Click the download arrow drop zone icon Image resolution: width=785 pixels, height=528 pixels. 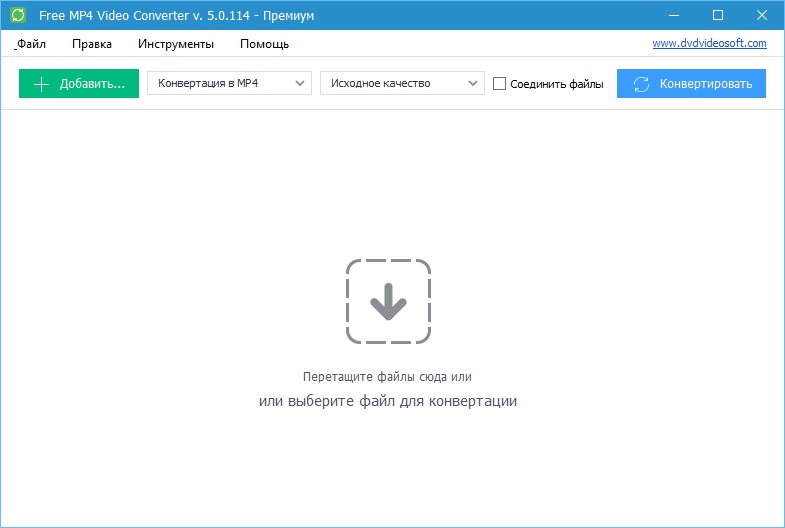pyautogui.click(x=388, y=301)
